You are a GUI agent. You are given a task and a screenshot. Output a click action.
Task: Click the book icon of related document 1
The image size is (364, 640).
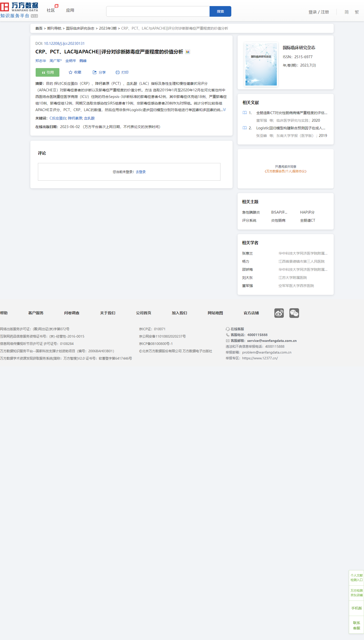pyautogui.click(x=245, y=113)
